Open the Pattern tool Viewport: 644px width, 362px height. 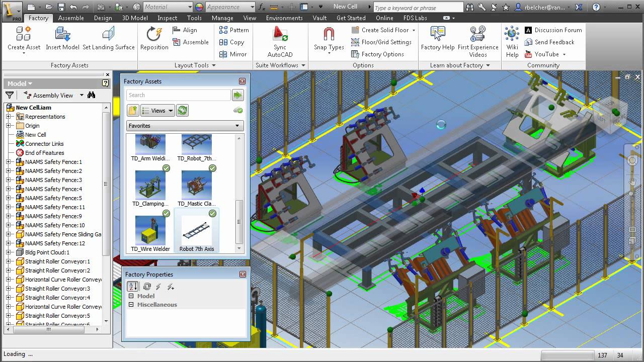[x=234, y=30]
